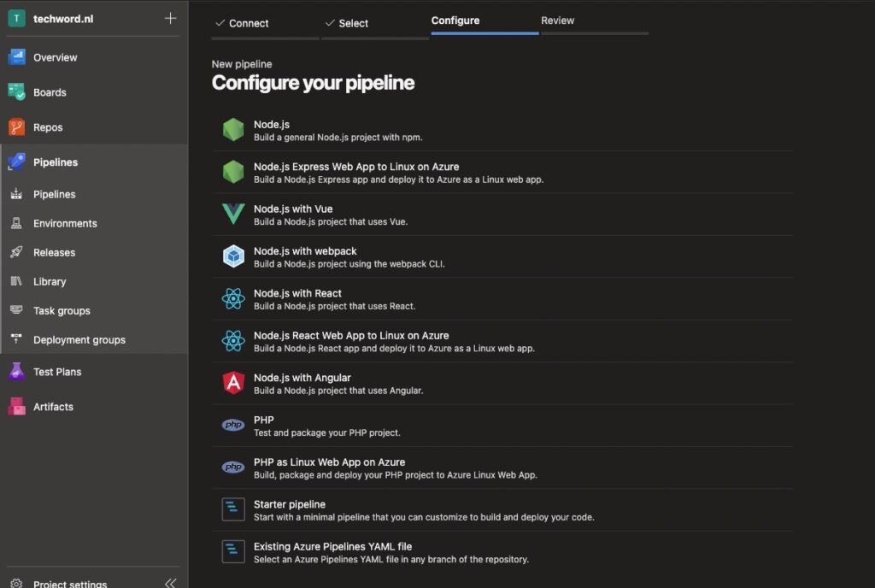
Task: Click the plus icon next to techword.nl
Action: [170, 19]
